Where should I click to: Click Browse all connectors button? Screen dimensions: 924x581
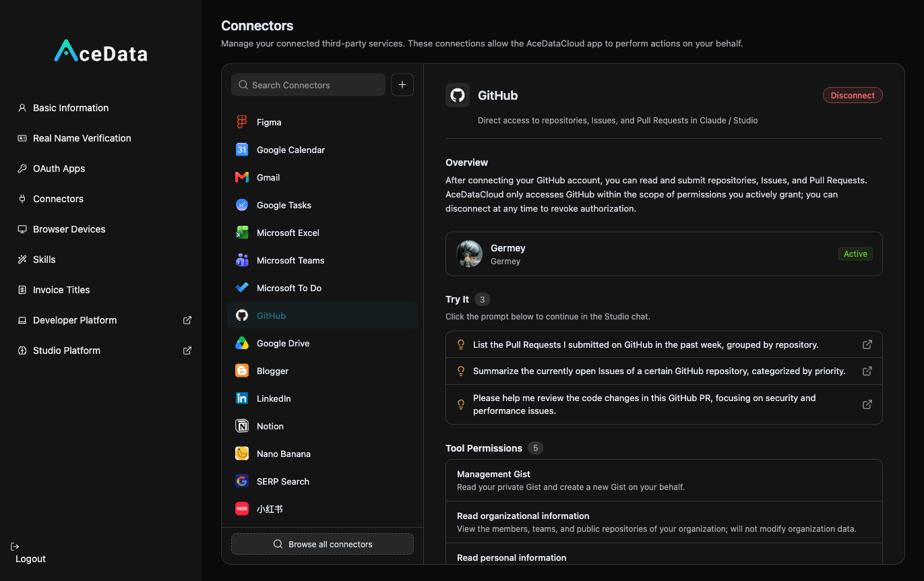(322, 544)
